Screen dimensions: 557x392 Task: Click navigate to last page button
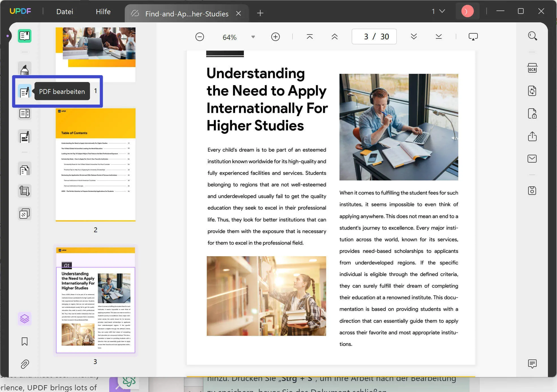click(x=439, y=37)
